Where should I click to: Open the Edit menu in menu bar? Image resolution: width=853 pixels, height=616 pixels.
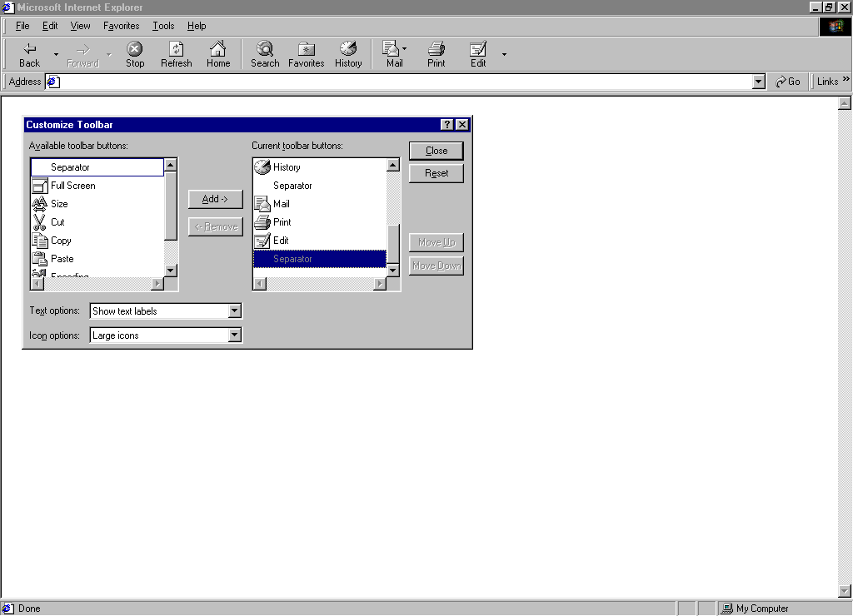50,26
